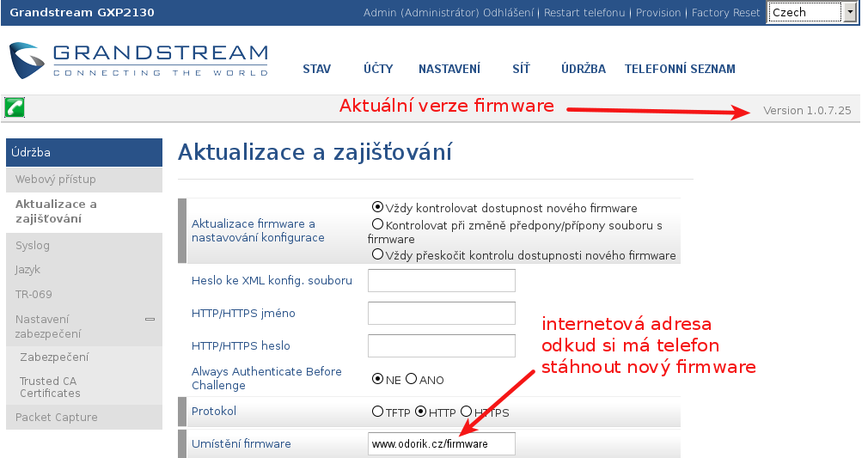
Task: Collapse the Nastavení zabezpečení sidebar section
Action: click(150, 319)
